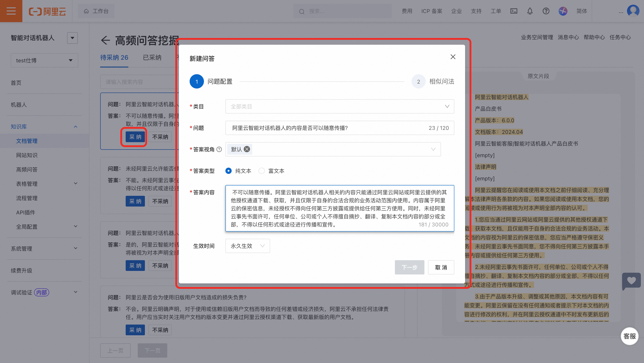The width and height of the screenshot is (644, 363).
Task: Click the back arrow beside 高频问答挖掘
Action: pyautogui.click(x=105, y=40)
